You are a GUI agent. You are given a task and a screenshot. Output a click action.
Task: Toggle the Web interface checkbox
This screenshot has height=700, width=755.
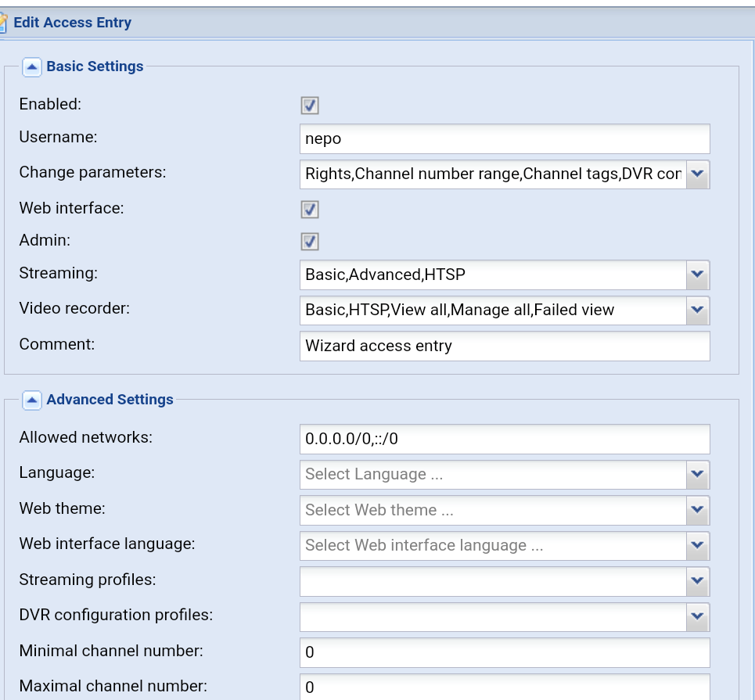point(310,210)
